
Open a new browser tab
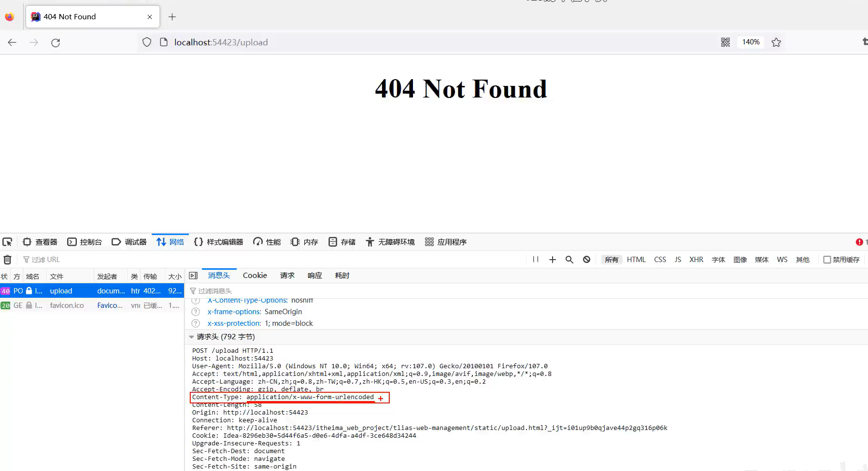point(172,17)
